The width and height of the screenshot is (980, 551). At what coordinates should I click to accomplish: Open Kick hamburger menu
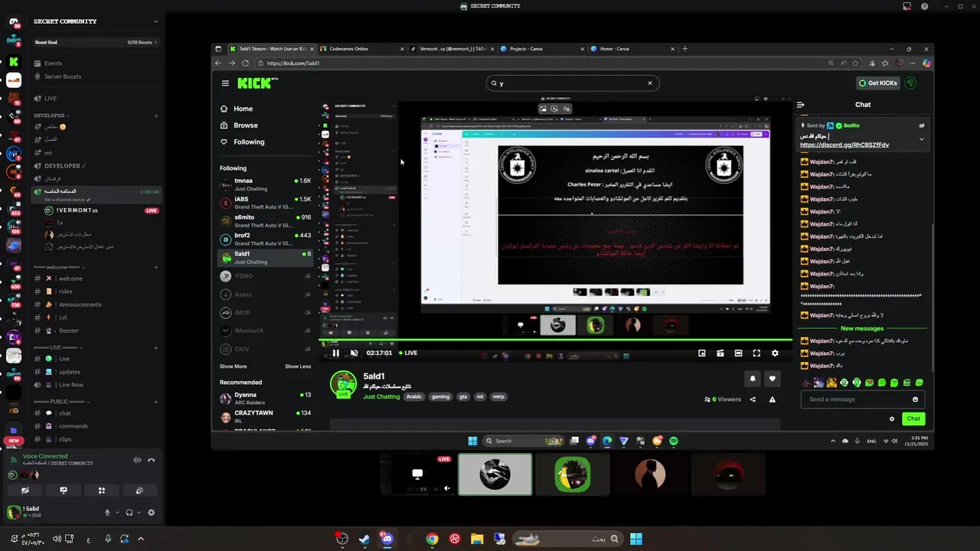point(225,83)
